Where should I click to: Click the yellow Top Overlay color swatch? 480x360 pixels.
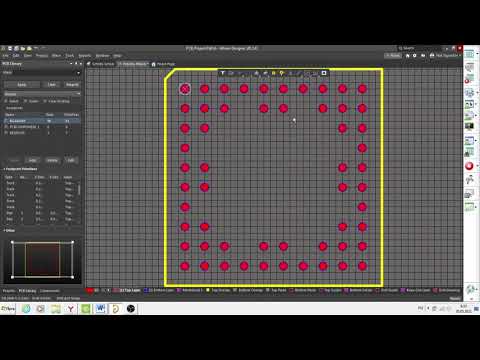point(208,290)
